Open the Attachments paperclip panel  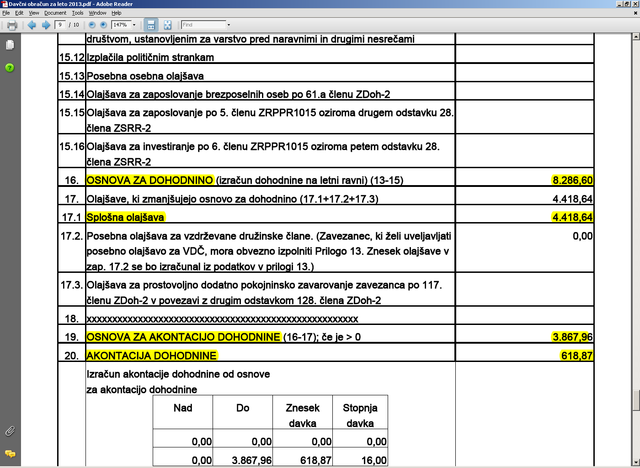pyautogui.click(x=10, y=431)
